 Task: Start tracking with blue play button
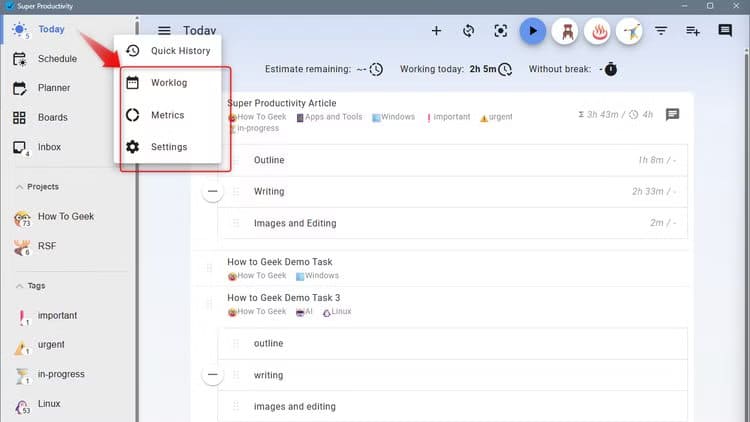[533, 31]
